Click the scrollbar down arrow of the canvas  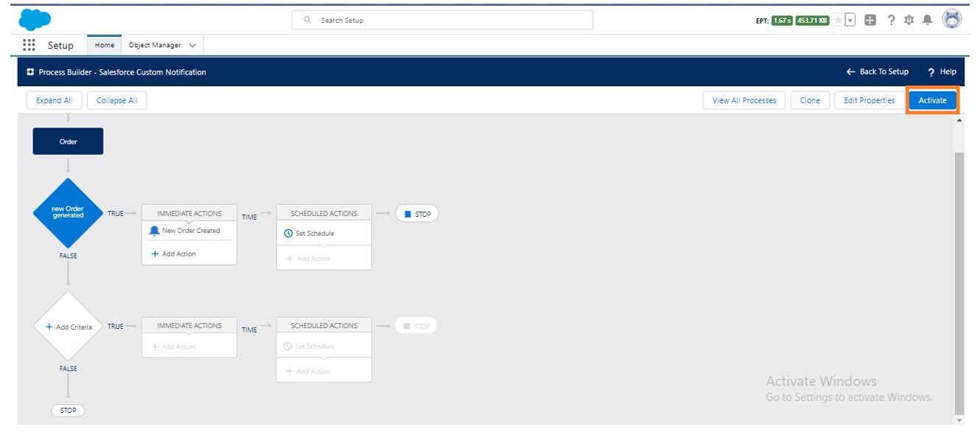pos(959,420)
